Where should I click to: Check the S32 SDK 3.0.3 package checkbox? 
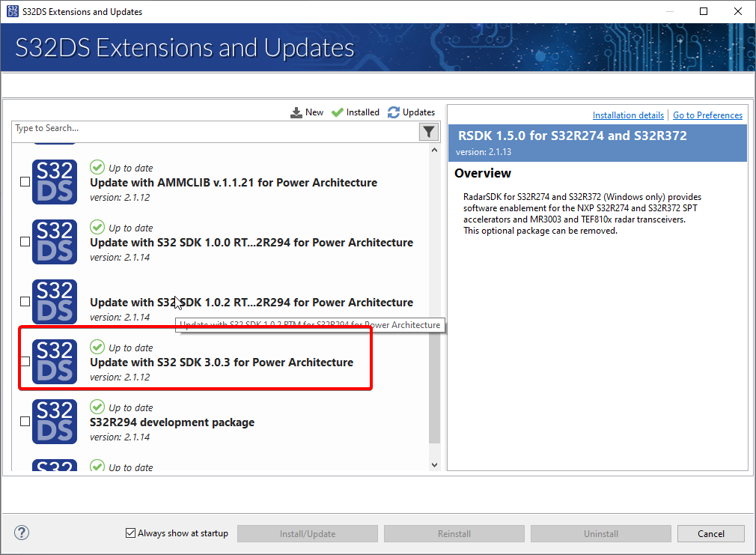pyautogui.click(x=25, y=361)
